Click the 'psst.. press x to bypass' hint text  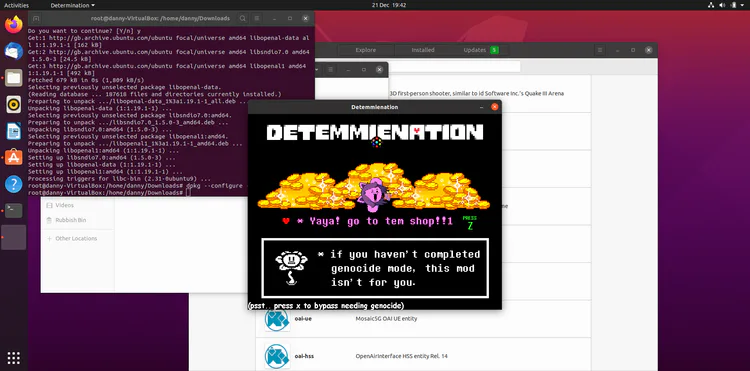(x=326, y=306)
